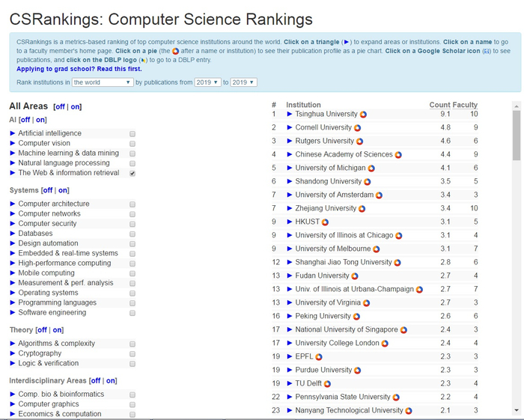Open pie chart for Chinese Academy of Sciences

pyautogui.click(x=398, y=155)
